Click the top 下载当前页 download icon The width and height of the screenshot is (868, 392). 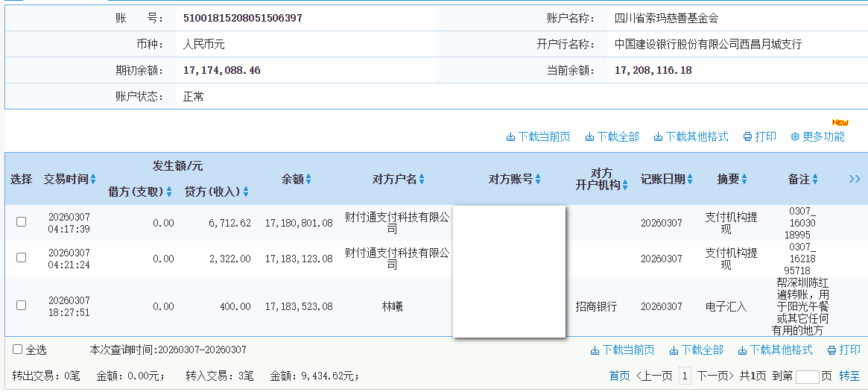tap(511, 137)
